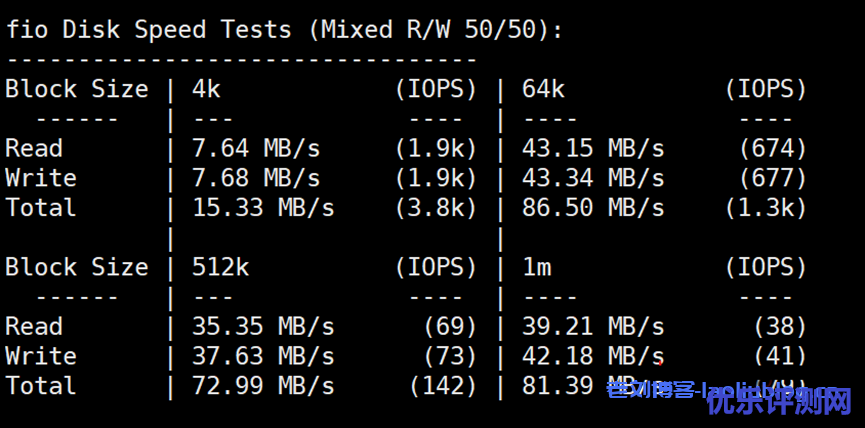Click the 86.50 MB/s total speed
The width and height of the screenshot is (865, 428).
coord(593,208)
